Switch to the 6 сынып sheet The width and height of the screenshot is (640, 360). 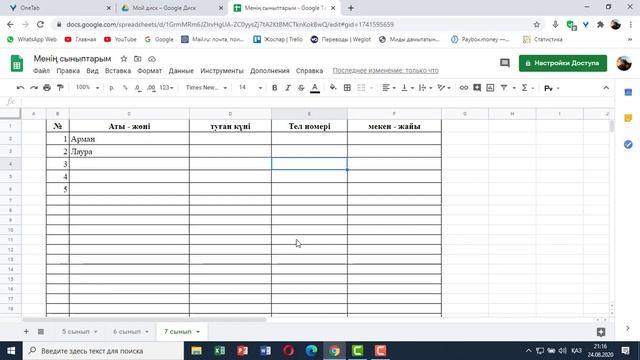pyautogui.click(x=127, y=331)
